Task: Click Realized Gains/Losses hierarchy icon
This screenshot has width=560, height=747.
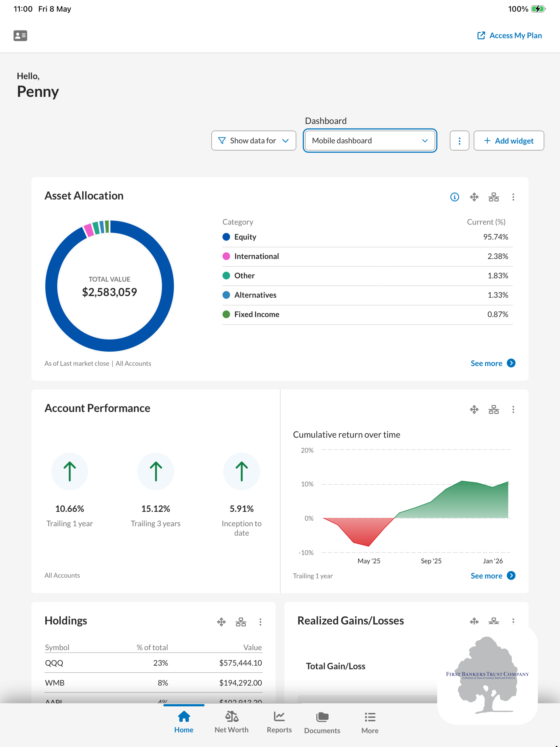Action: (494, 621)
